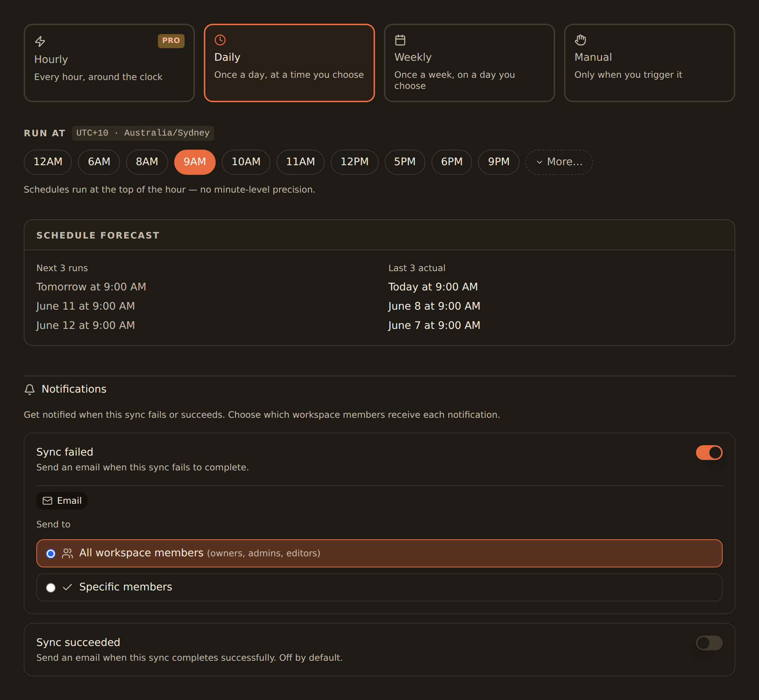Select the Daily schedule card
This screenshot has width=759, height=700.
(289, 63)
